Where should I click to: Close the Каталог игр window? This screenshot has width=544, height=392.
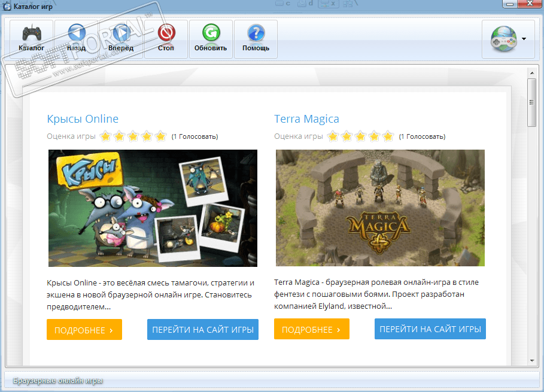530,4
